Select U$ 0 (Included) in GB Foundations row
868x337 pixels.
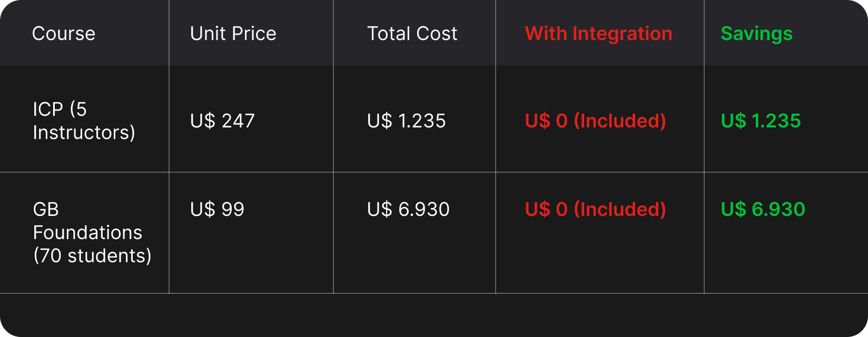point(596,210)
